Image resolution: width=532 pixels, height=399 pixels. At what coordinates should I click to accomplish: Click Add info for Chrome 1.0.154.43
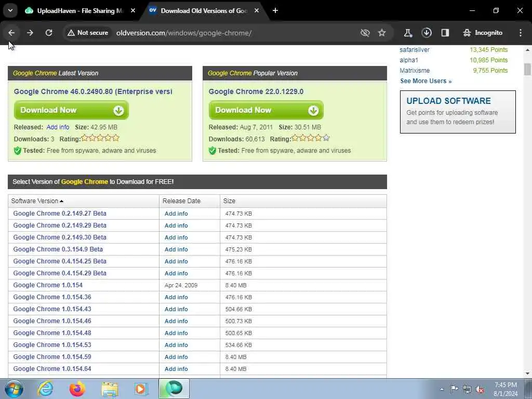pyautogui.click(x=176, y=309)
